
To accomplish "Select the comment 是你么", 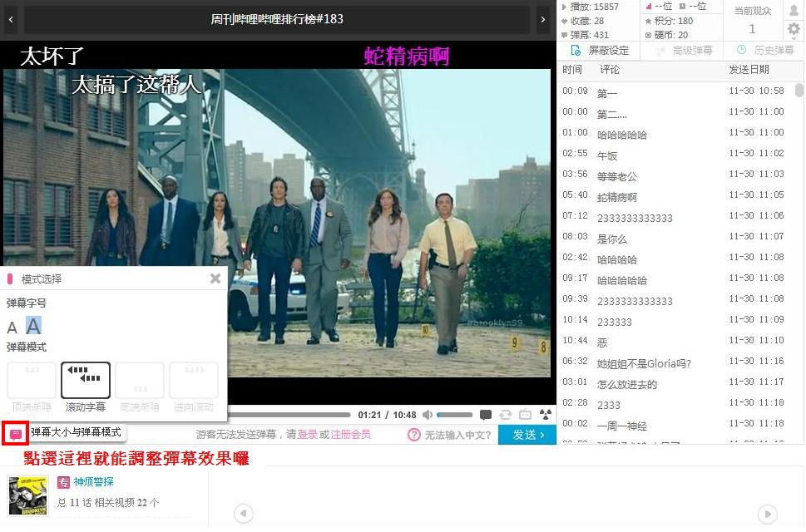I will [x=675, y=238].
